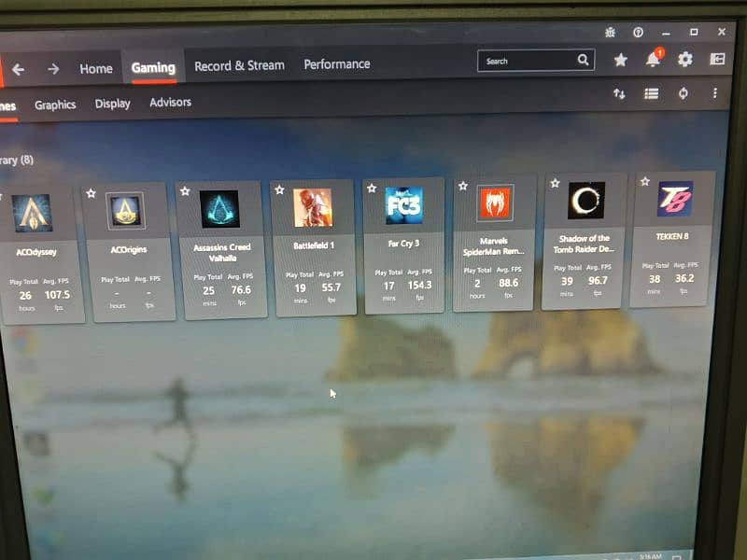Click the 76.6 fps value on Valhalla

241,289
